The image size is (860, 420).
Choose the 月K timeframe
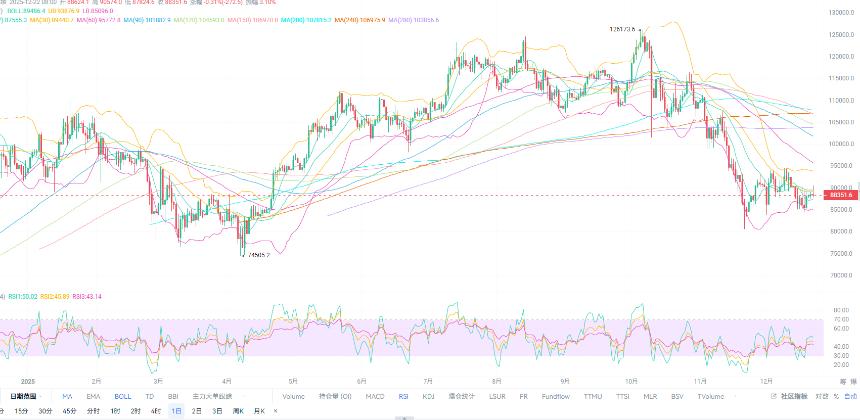pos(259,411)
